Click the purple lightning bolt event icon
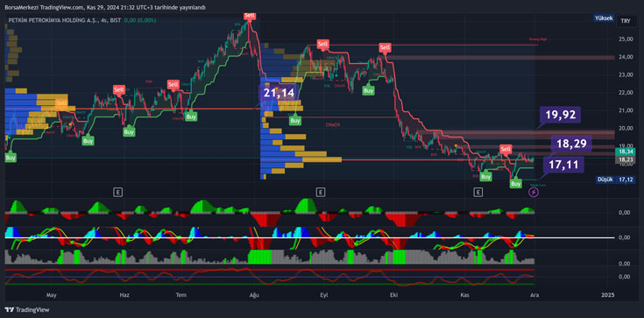This screenshot has height=318, width=644. pyautogui.click(x=533, y=192)
